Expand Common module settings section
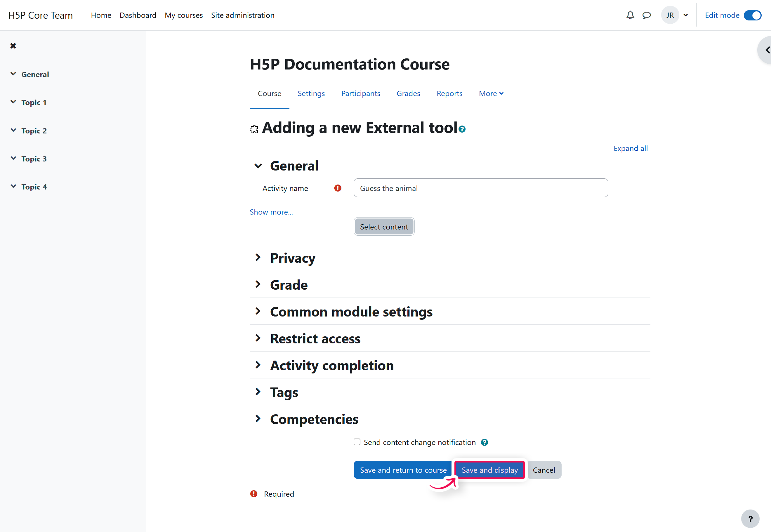This screenshot has width=771, height=532. (x=258, y=311)
